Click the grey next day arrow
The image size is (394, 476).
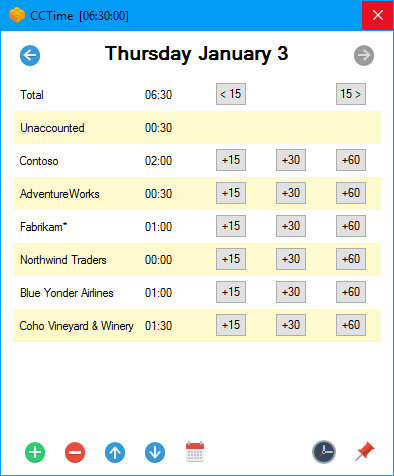coord(364,55)
